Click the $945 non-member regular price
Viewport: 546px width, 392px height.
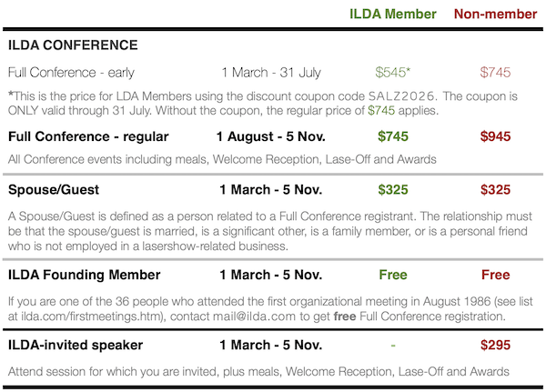(x=495, y=136)
